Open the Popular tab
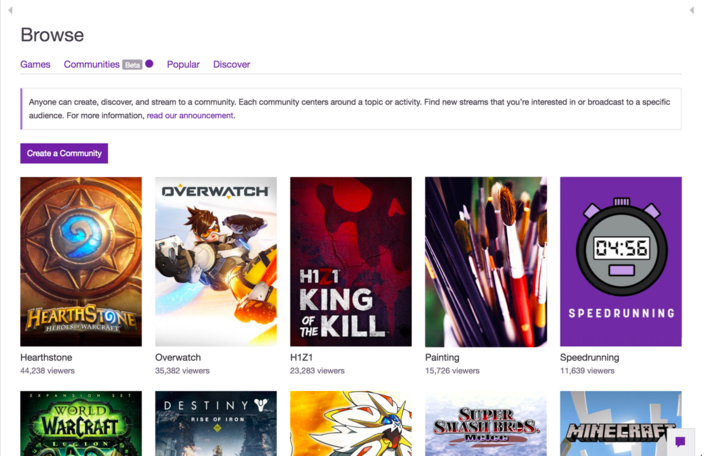This screenshot has width=720, height=456. (x=183, y=64)
